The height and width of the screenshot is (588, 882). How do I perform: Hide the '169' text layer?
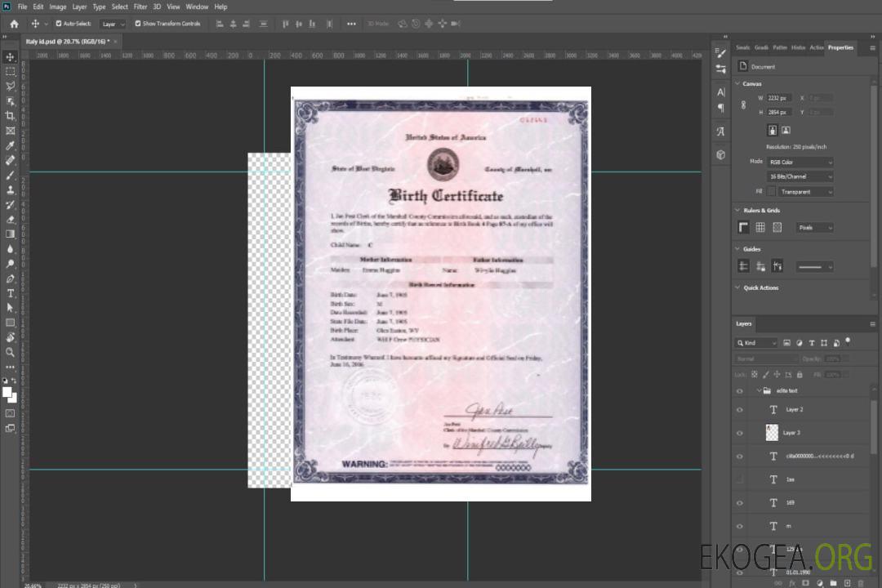tap(740, 503)
